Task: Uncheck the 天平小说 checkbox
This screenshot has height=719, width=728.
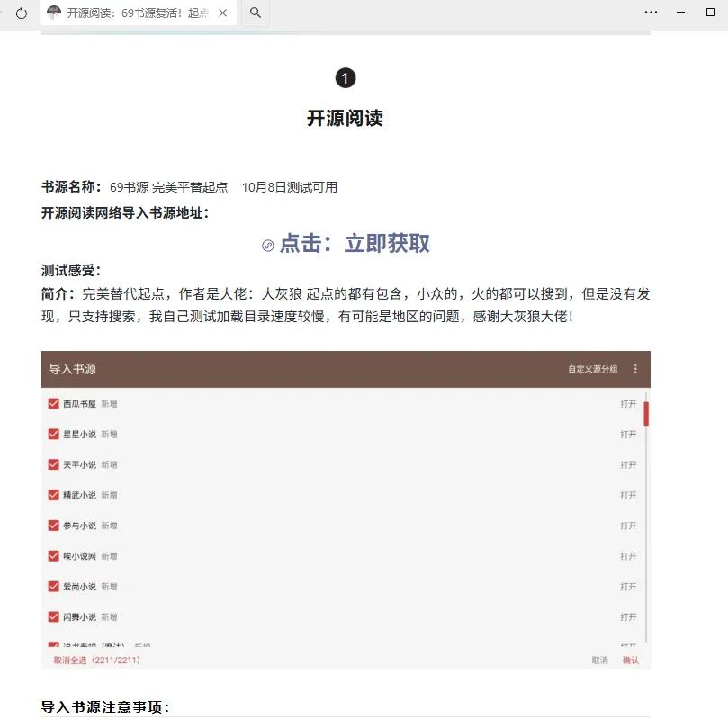Action: (x=54, y=465)
